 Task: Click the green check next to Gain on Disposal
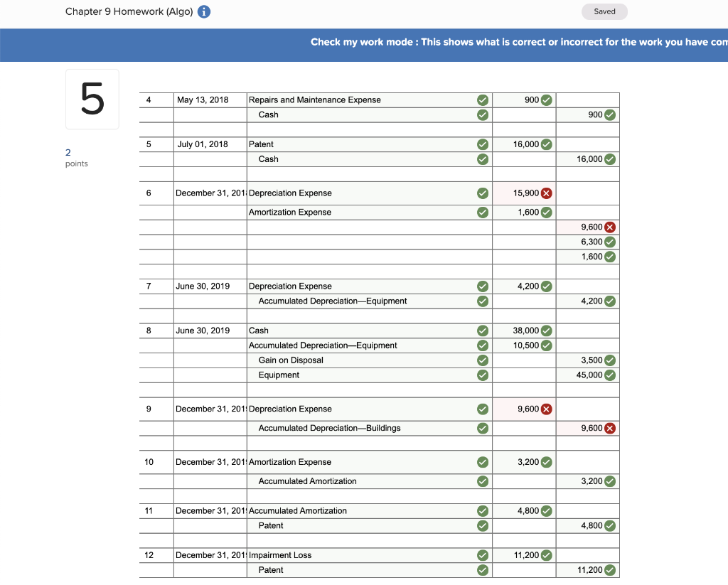pyautogui.click(x=482, y=360)
